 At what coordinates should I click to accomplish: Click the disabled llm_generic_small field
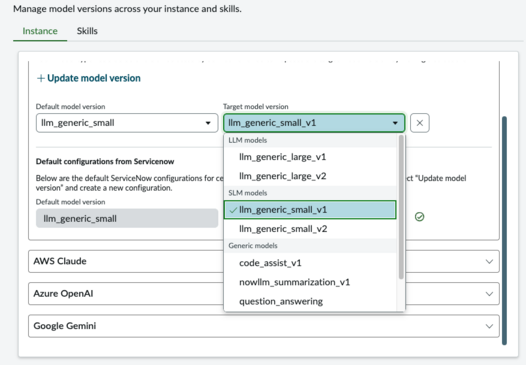(x=127, y=218)
